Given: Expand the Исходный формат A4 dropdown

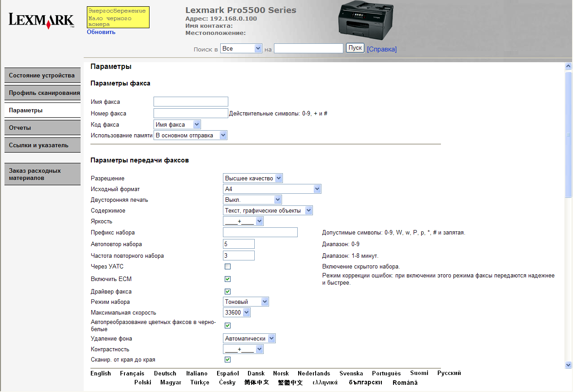Looking at the screenshot, I should (272, 189).
